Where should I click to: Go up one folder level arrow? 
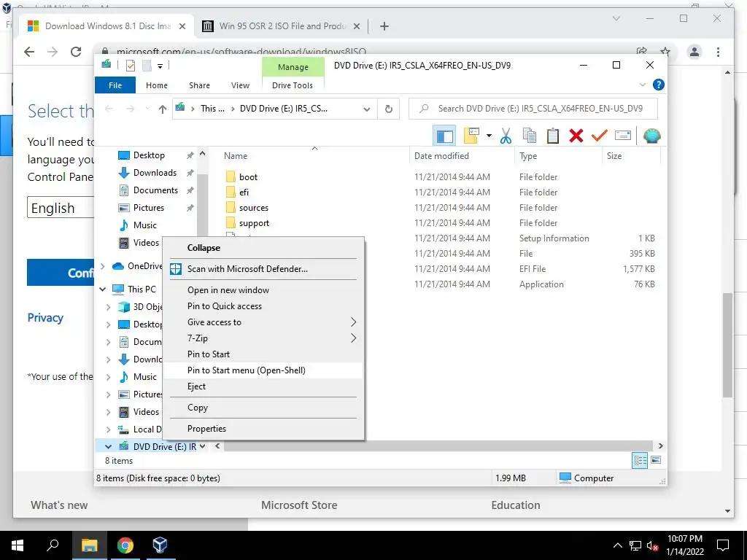click(163, 109)
